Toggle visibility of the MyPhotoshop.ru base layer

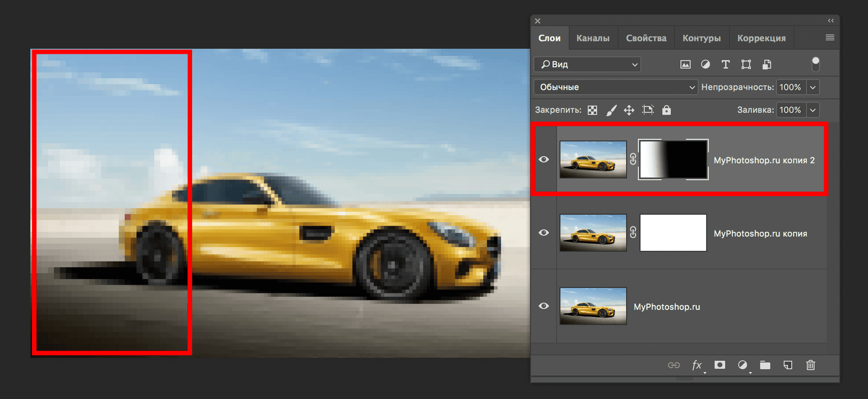[x=544, y=306]
